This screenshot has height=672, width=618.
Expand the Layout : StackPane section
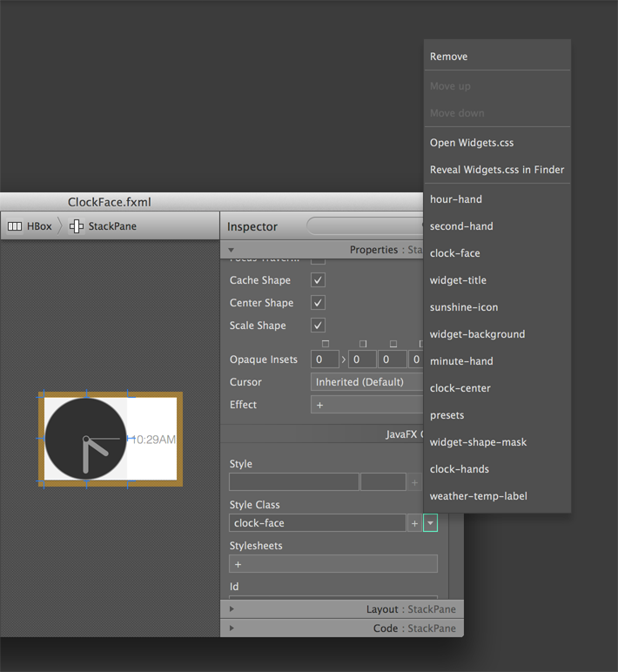pyautogui.click(x=232, y=609)
